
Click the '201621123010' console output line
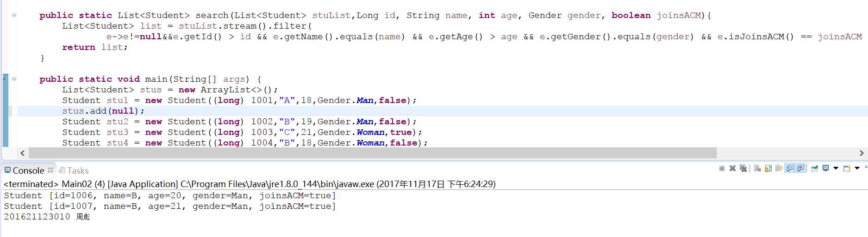pyautogui.click(x=47, y=217)
